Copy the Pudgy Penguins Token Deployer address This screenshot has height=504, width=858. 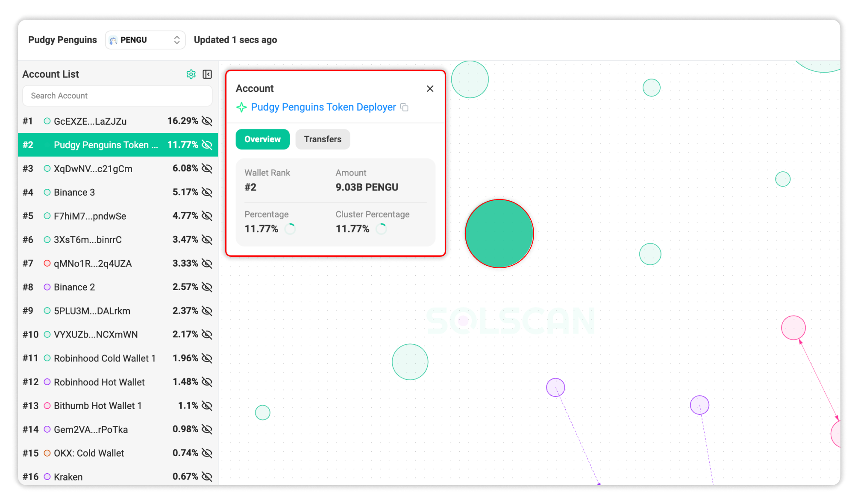[x=405, y=107]
